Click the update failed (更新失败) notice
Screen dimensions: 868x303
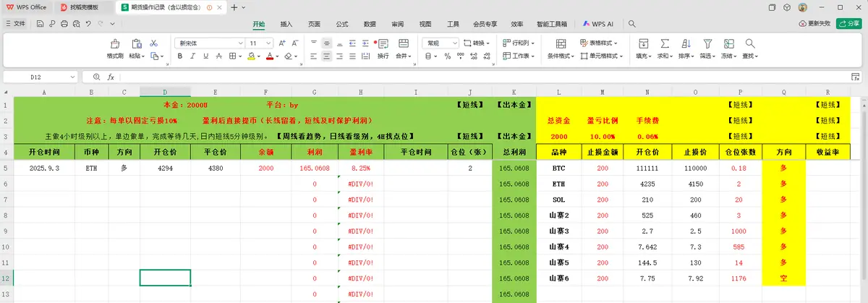coord(815,24)
